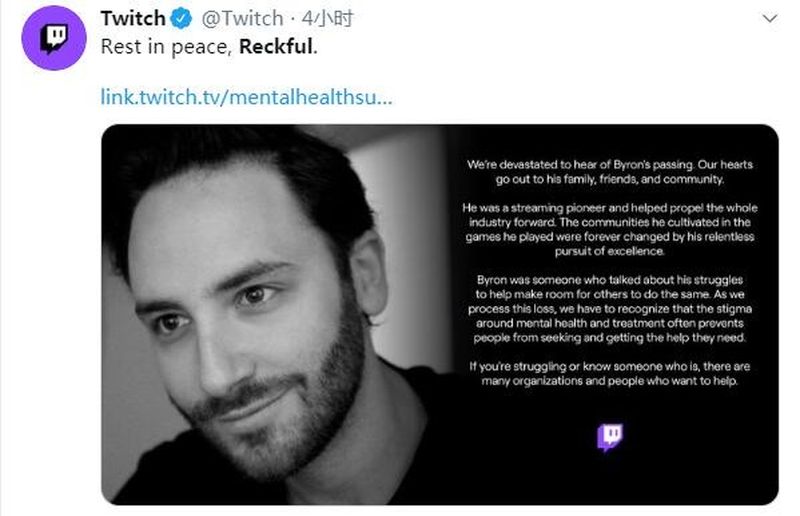Screen dimensions: 800x516
Task: Click the bold word Reckful
Action: tap(276, 47)
